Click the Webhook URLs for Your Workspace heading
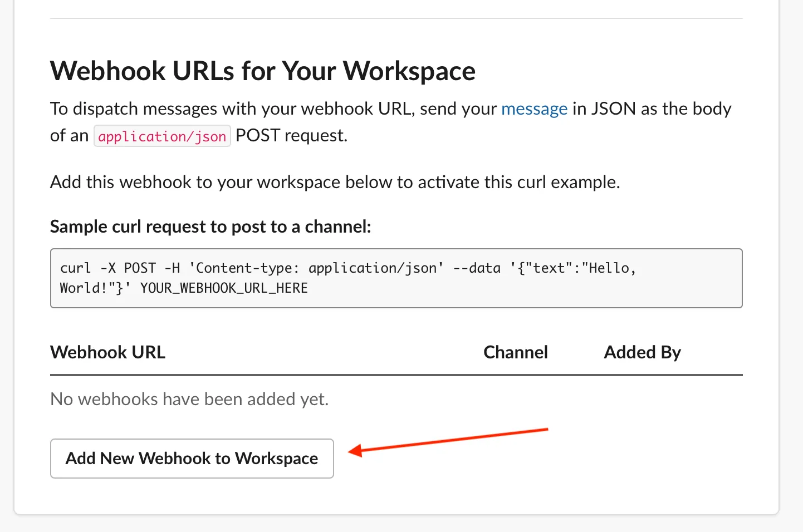Viewport: 803px width, 532px height. tap(262, 71)
